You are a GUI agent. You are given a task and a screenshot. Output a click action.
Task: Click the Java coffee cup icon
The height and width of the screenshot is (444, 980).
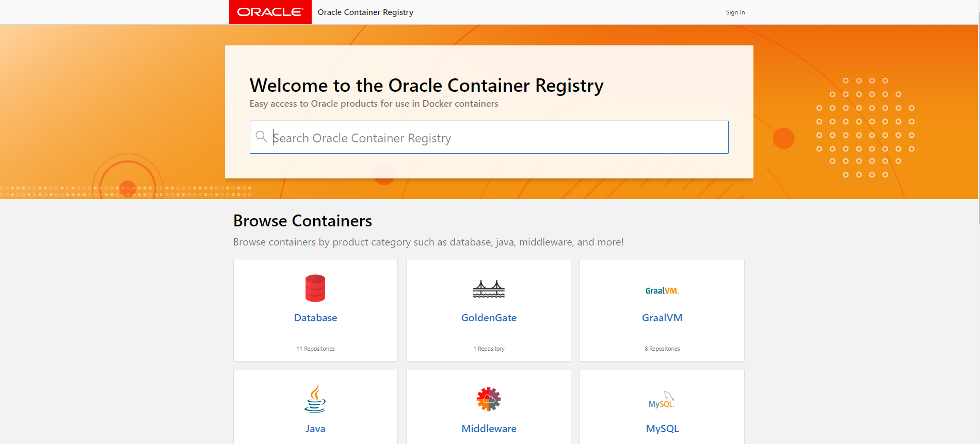(x=315, y=398)
